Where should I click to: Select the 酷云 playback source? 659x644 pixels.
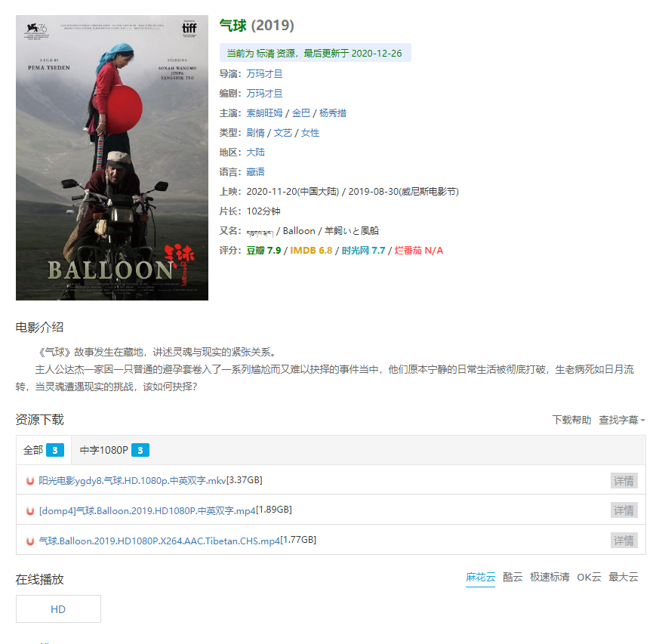(x=513, y=577)
